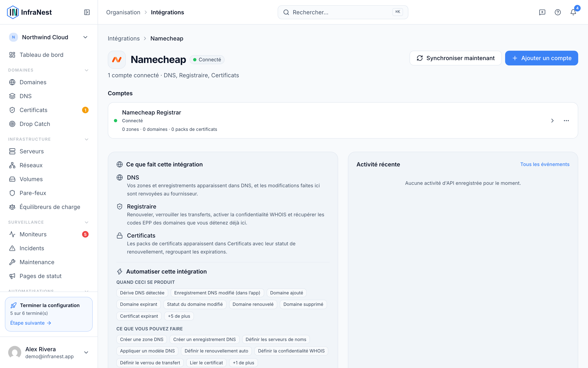588x368 pixels.
Task: Open Certificats in sidebar
Action: (49, 110)
